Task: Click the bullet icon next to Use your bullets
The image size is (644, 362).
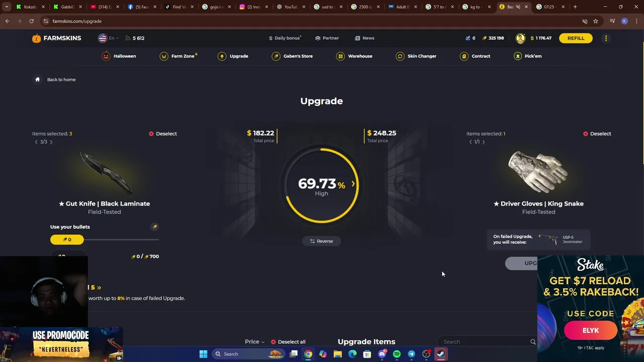Action: [x=155, y=227]
